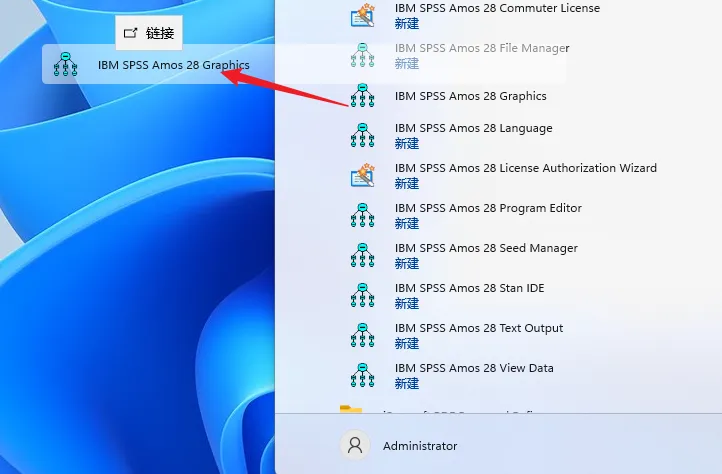Click the link shortcut icon in the 链接 tooltip

point(131,33)
